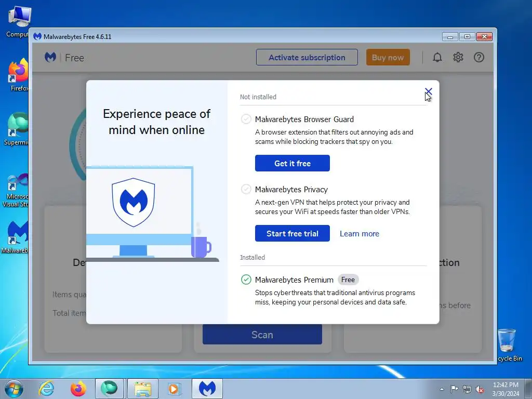Launch Firefox from taskbar

point(78,389)
